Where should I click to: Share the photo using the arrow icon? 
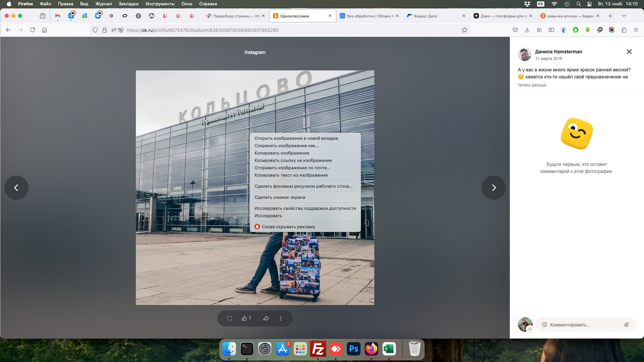[266, 318]
